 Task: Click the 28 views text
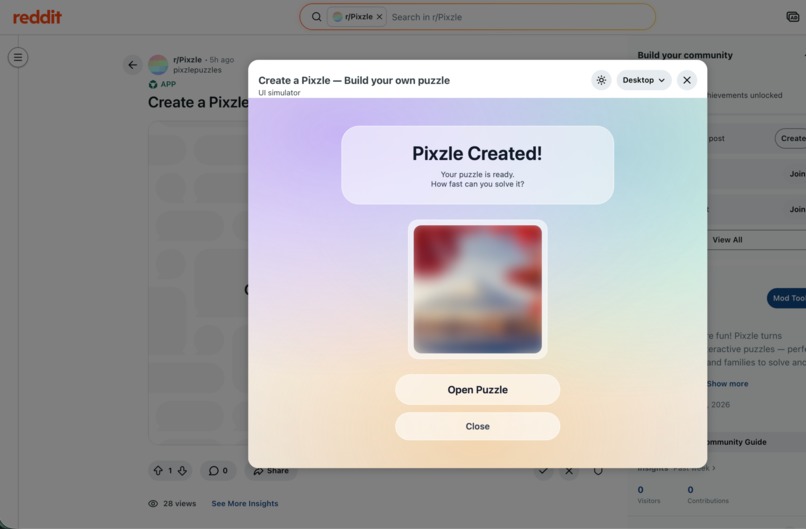[x=179, y=503]
